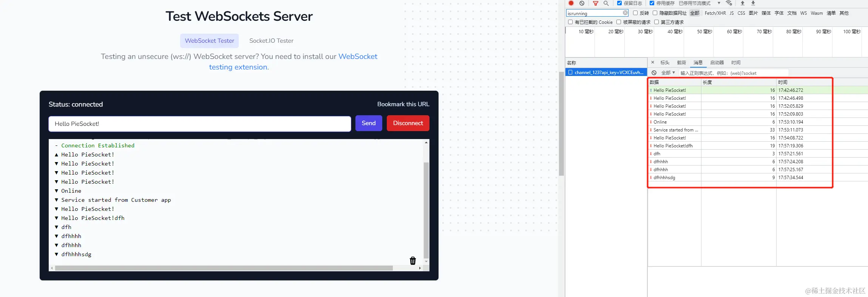
Task: Check the 被屏蔽的请求 checkbox
Action: (619, 22)
